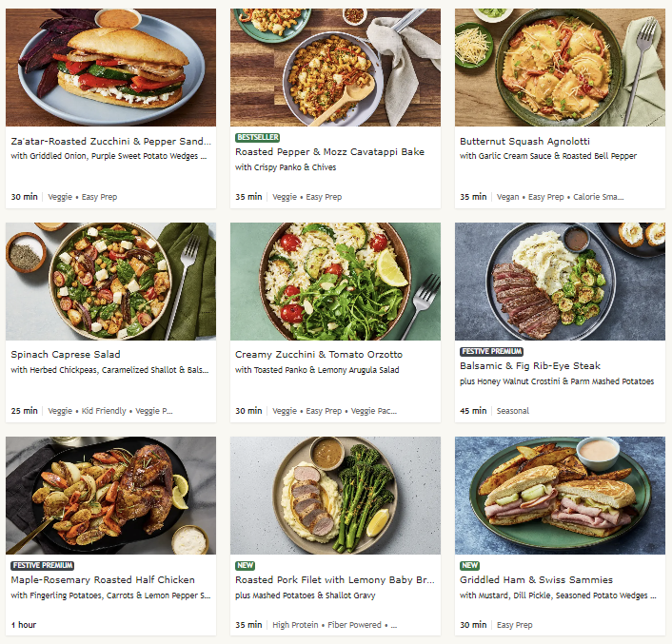This screenshot has height=644, width=672.
Task: Open the Za'atar-Roasted Zucchini & Pepper sandwich photo
Action: click(x=110, y=68)
